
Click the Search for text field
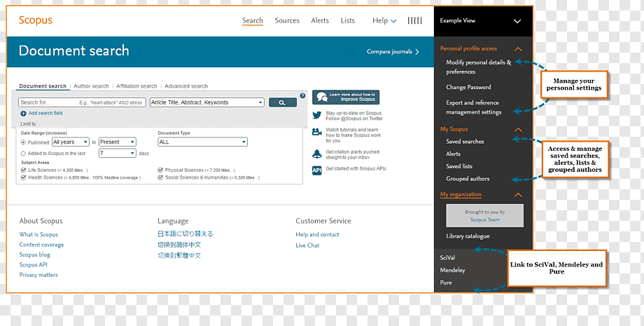click(82, 102)
